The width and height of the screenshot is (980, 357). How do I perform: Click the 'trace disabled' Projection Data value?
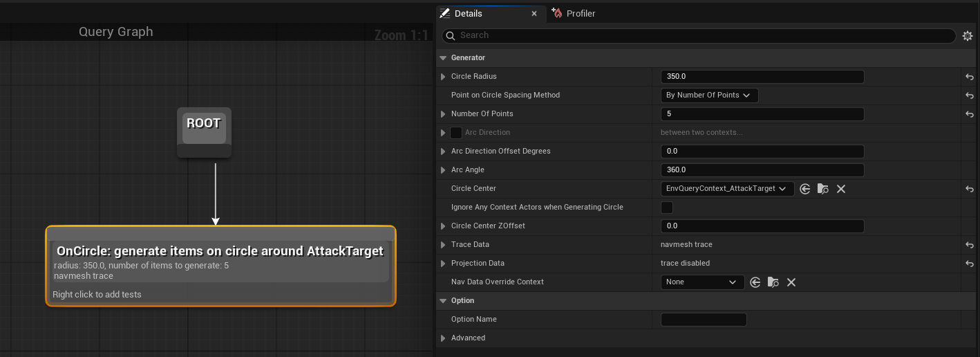[685, 264]
